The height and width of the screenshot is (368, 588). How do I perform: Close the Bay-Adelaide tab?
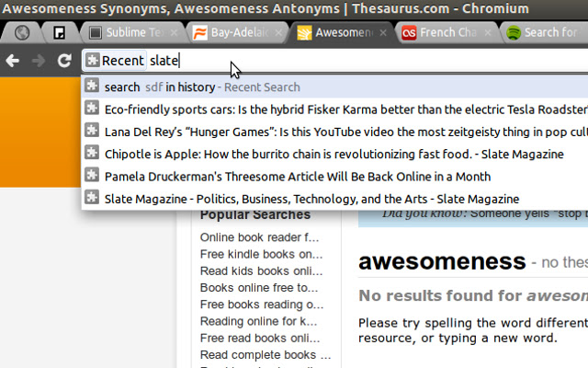(278, 33)
